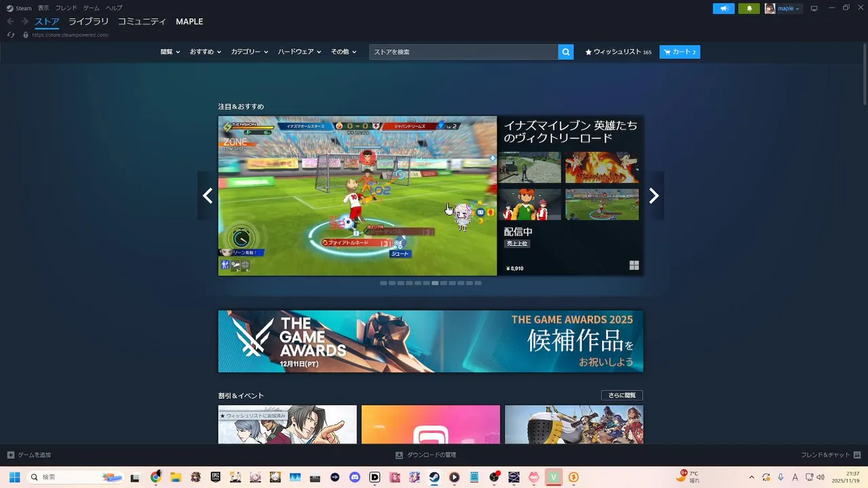This screenshot has height=488, width=868.
Task: Open the カート button
Action: (x=679, y=52)
